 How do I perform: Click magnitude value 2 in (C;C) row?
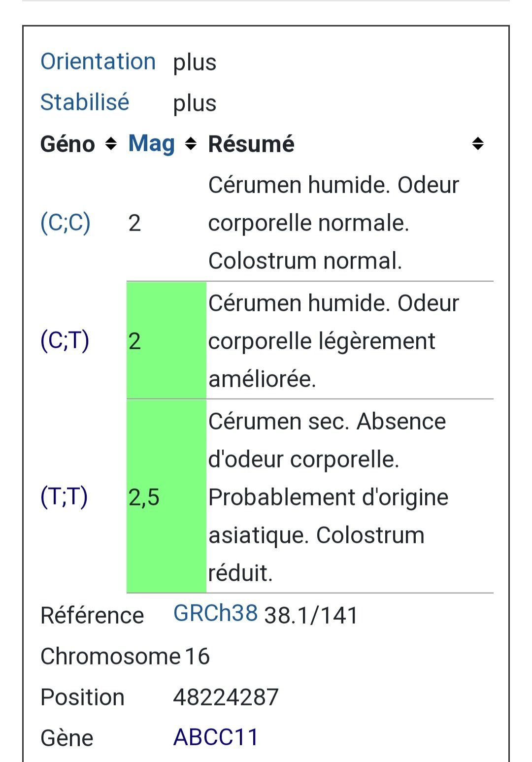pyautogui.click(x=135, y=223)
